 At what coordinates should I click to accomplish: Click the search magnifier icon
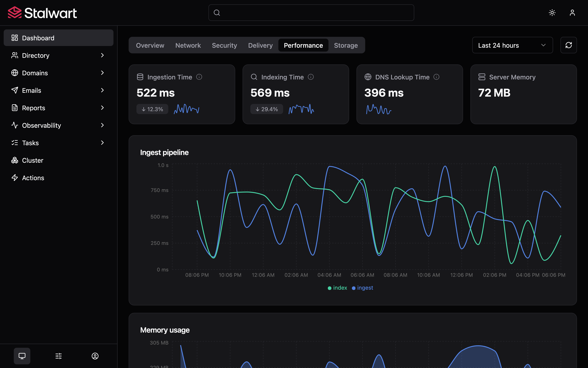(x=217, y=13)
